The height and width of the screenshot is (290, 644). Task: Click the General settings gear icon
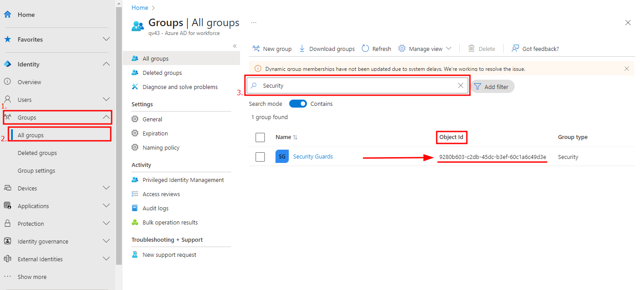point(135,119)
